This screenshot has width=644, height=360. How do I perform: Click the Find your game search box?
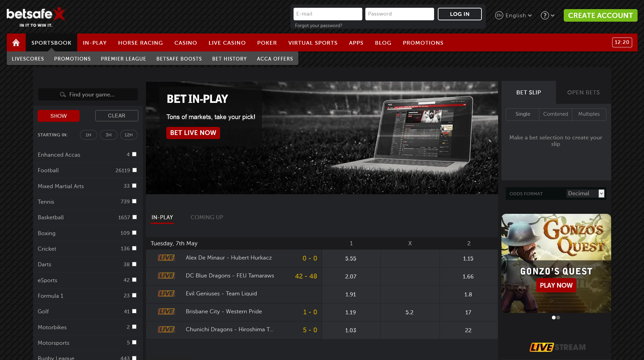pyautogui.click(x=88, y=94)
